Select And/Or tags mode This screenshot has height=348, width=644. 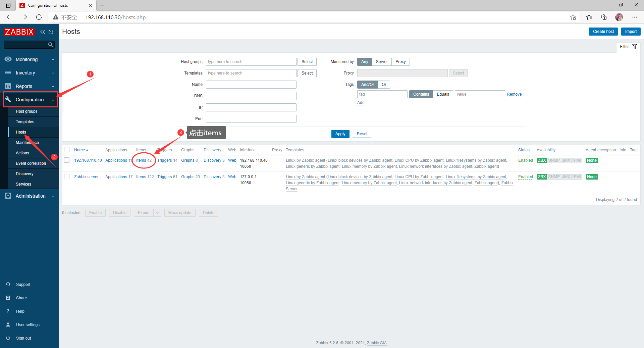click(x=368, y=85)
